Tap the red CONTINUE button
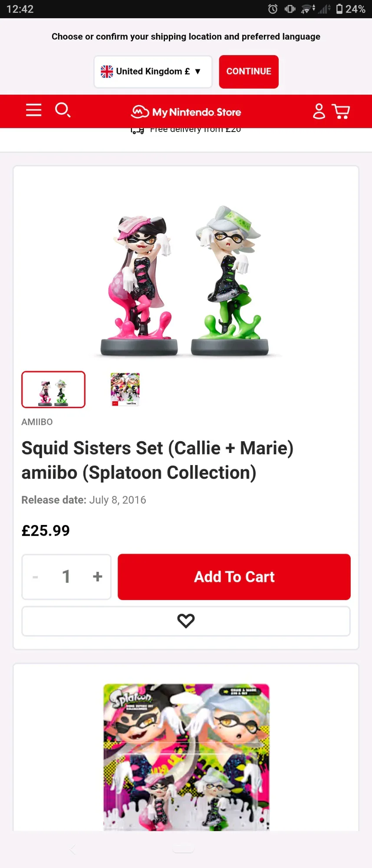Screen dimensions: 372x868 coord(249,72)
